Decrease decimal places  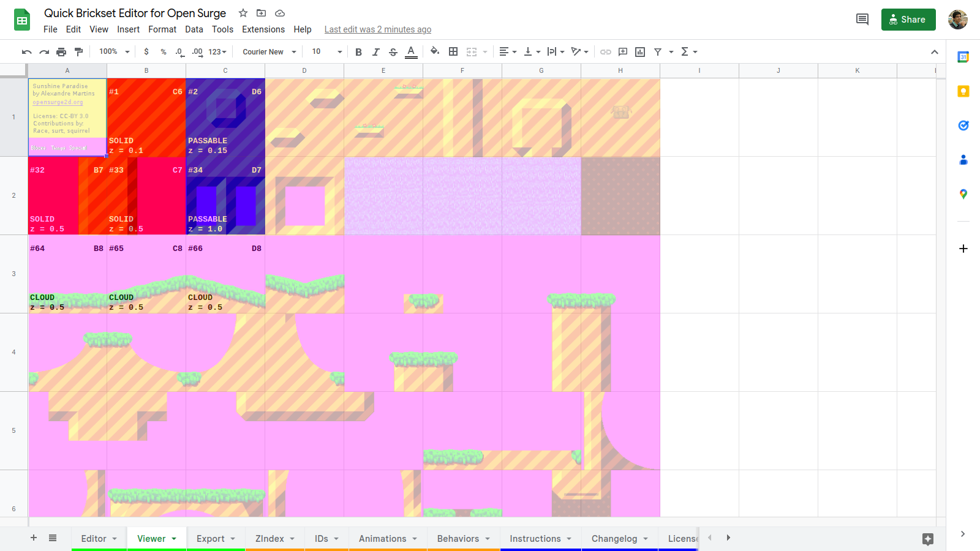pyautogui.click(x=179, y=52)
